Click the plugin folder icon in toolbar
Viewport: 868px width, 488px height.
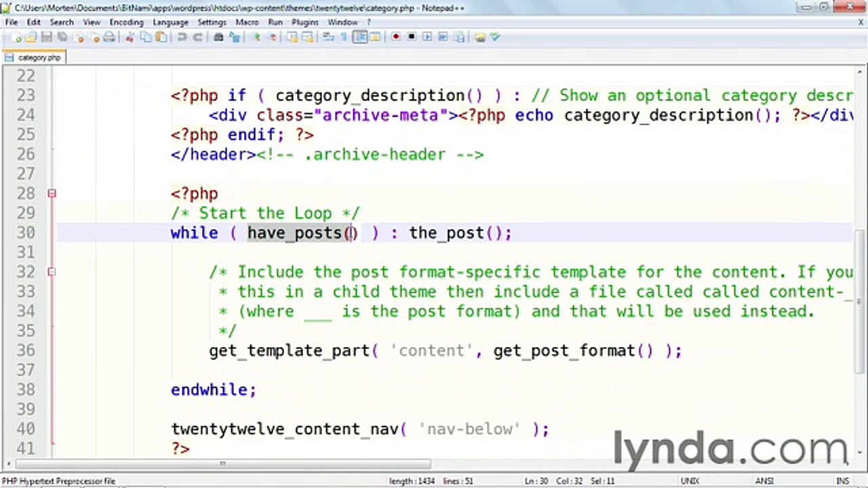click(x=479, y=37)
